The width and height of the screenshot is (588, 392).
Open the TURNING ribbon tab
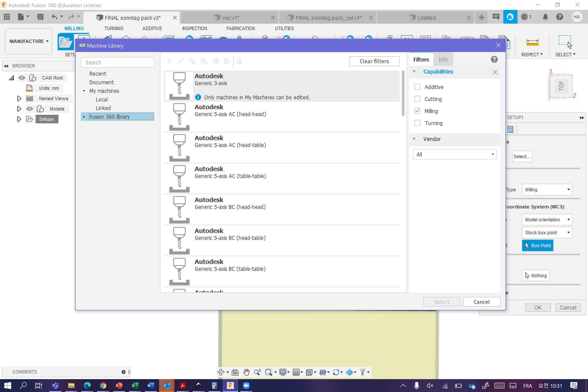[113, 29]
